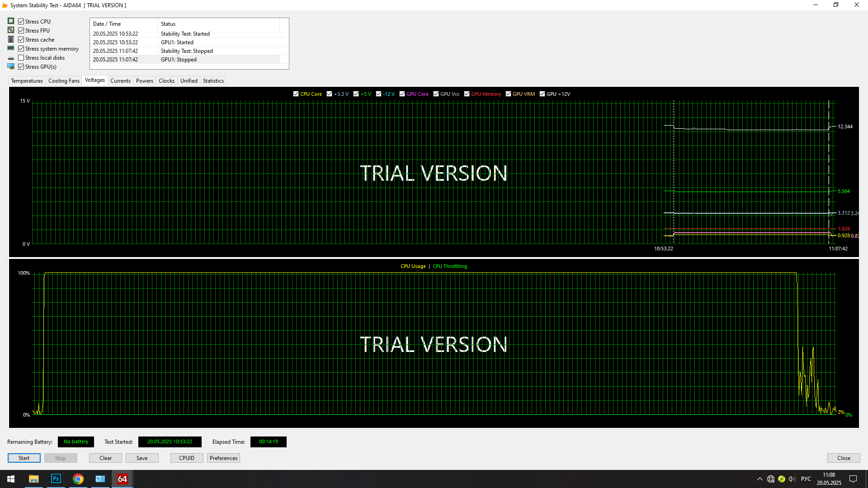
Task: Hide +3.3 V graph line
Action: [x=329, y=94]
